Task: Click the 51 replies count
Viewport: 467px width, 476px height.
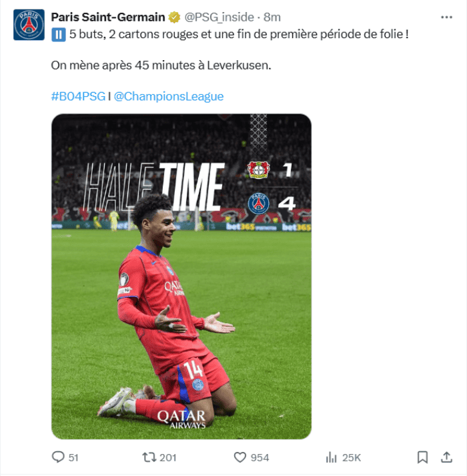Action: point(73,457)
